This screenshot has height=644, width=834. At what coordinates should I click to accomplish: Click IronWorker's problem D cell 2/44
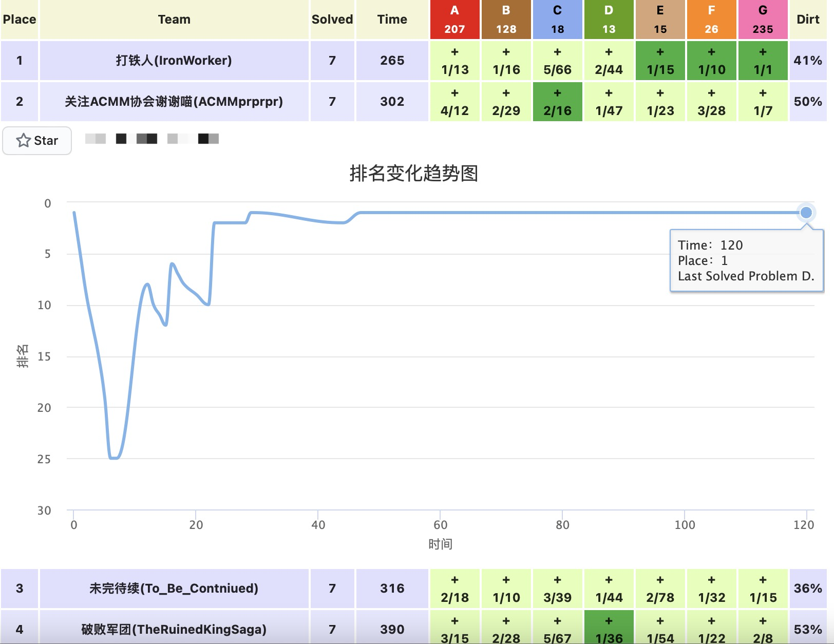pyautogui.click(x=609, y=61)
